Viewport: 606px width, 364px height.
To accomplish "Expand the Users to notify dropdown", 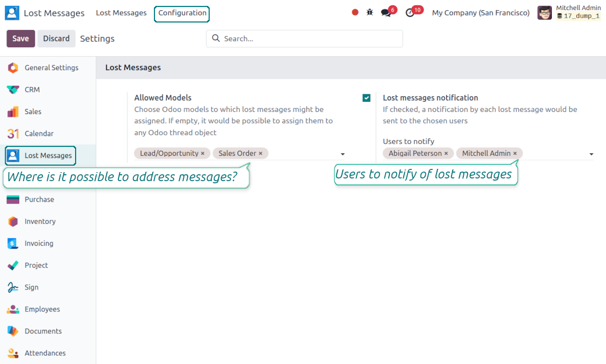I will (x=591, y=154).
